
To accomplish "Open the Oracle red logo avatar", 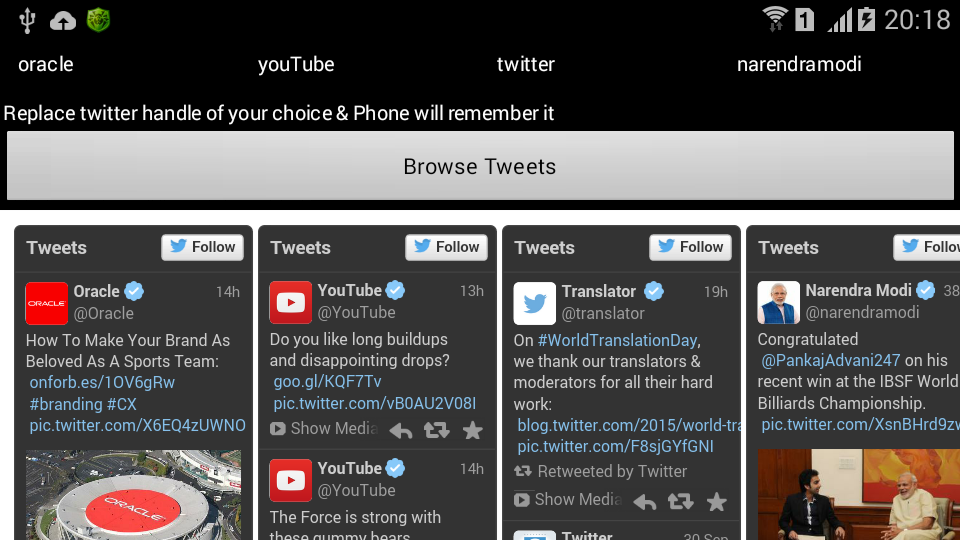I will [x=47, y=303].
